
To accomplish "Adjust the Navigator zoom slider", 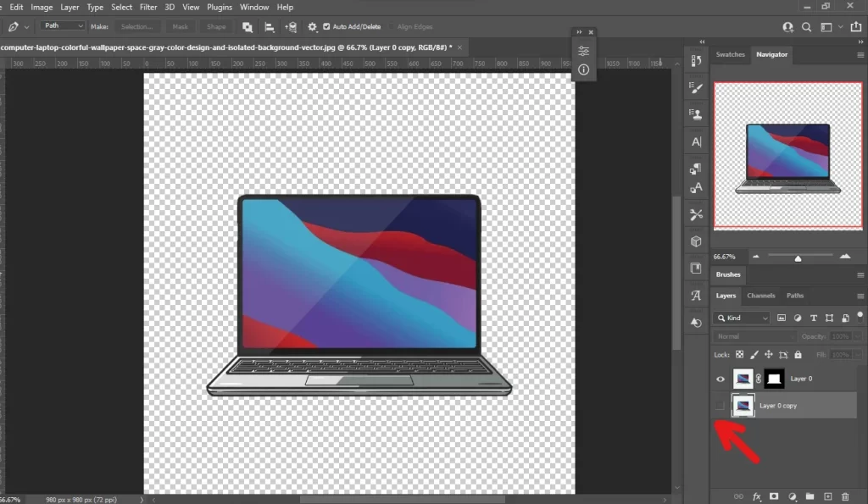I will [798, 256].
